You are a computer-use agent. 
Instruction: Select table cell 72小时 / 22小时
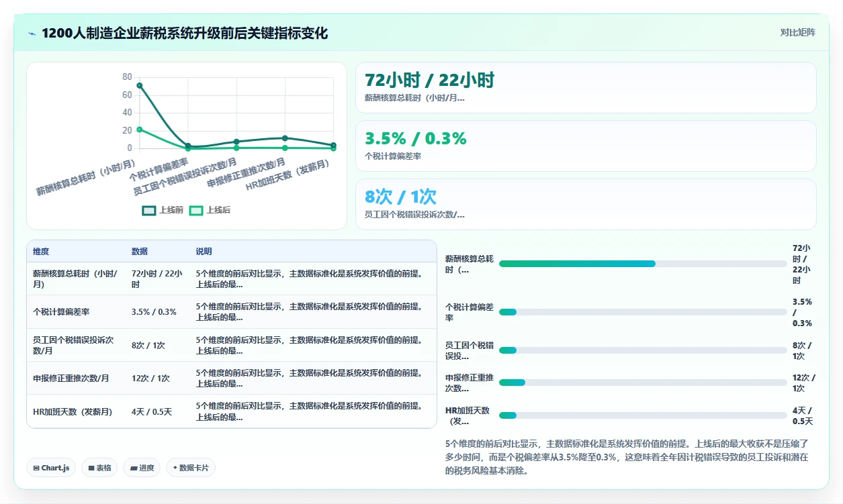click(x=157, y=279)
